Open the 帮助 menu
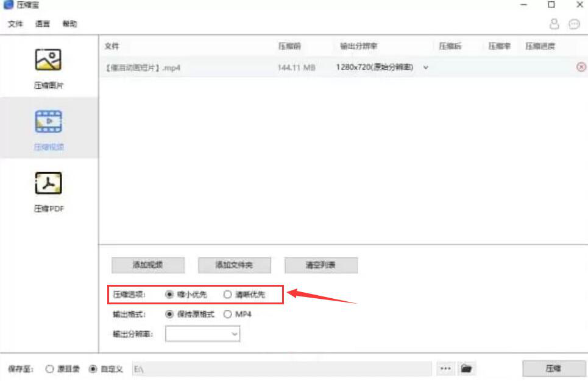Screen dimensions: 588x381 point(69,24)
